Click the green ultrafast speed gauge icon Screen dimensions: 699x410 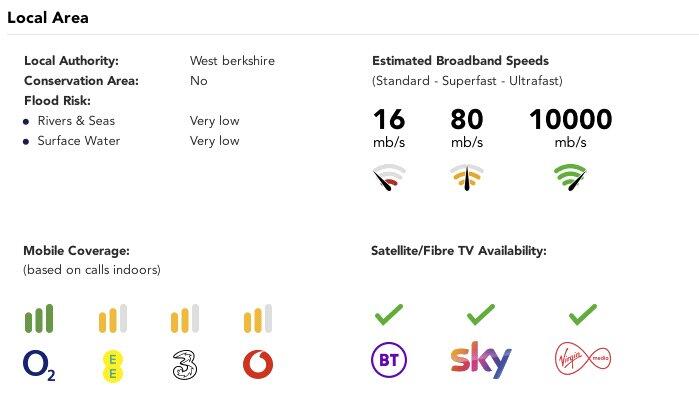[x=570, y=179]
